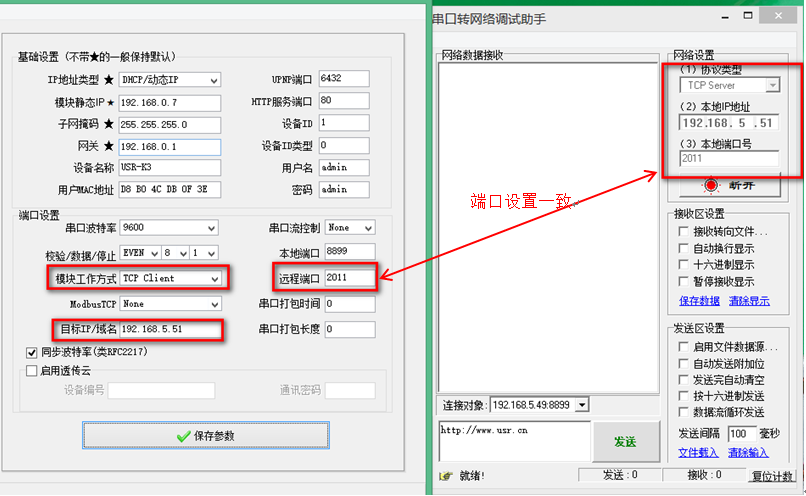Open the IP地址类型 dropdown
806x496 pixels.
pos(214,80)
